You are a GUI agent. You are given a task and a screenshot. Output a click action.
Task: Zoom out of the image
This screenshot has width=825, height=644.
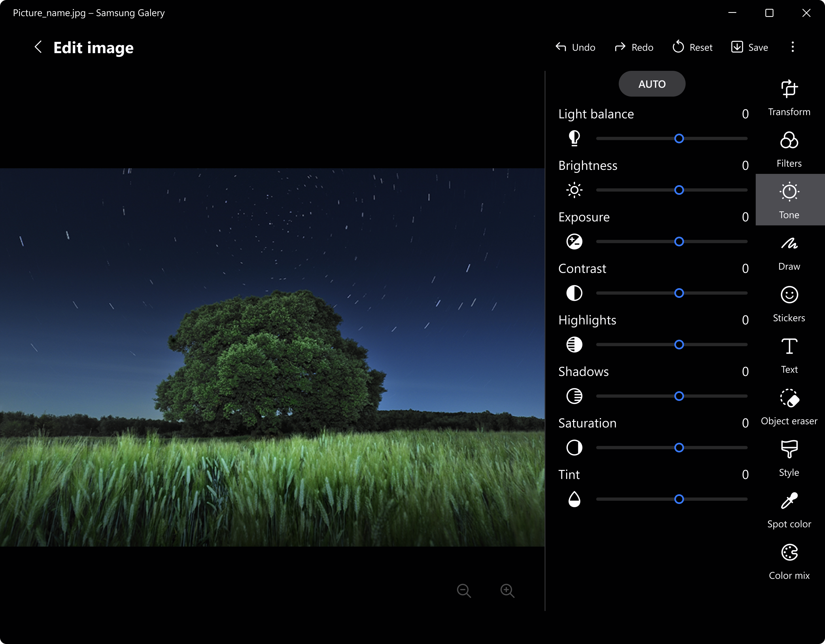[464, 591]
